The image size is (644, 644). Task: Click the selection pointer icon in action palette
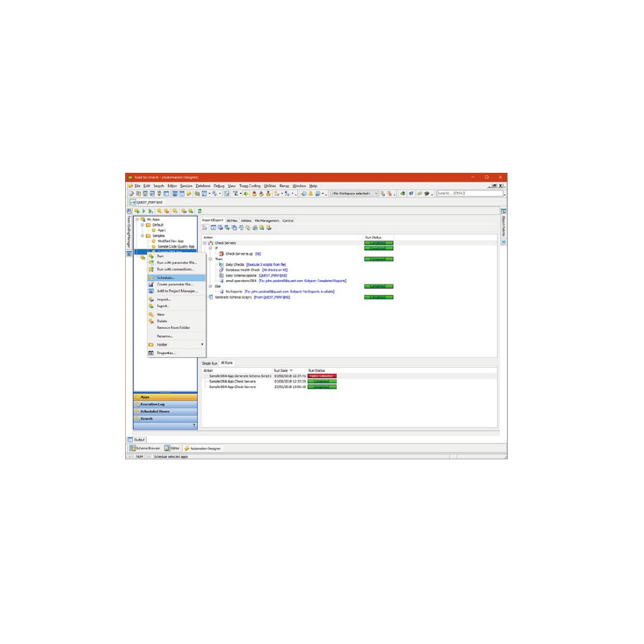205,228
